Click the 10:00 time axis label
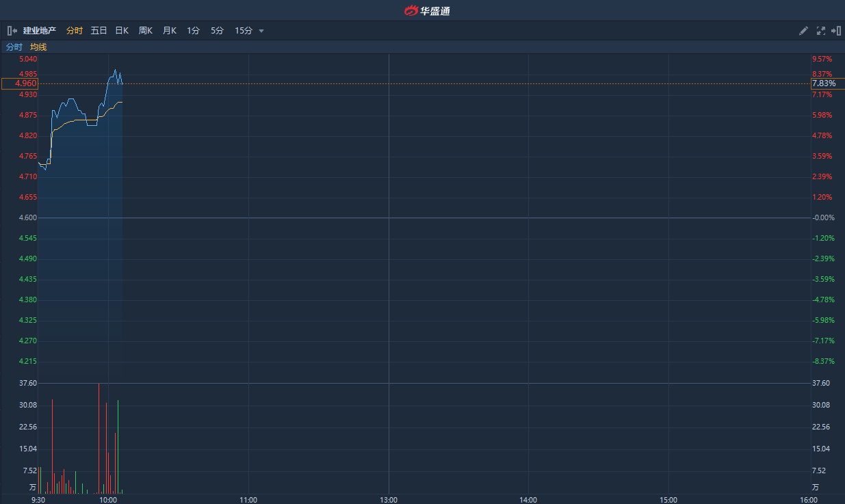 [x=108, y=500]
